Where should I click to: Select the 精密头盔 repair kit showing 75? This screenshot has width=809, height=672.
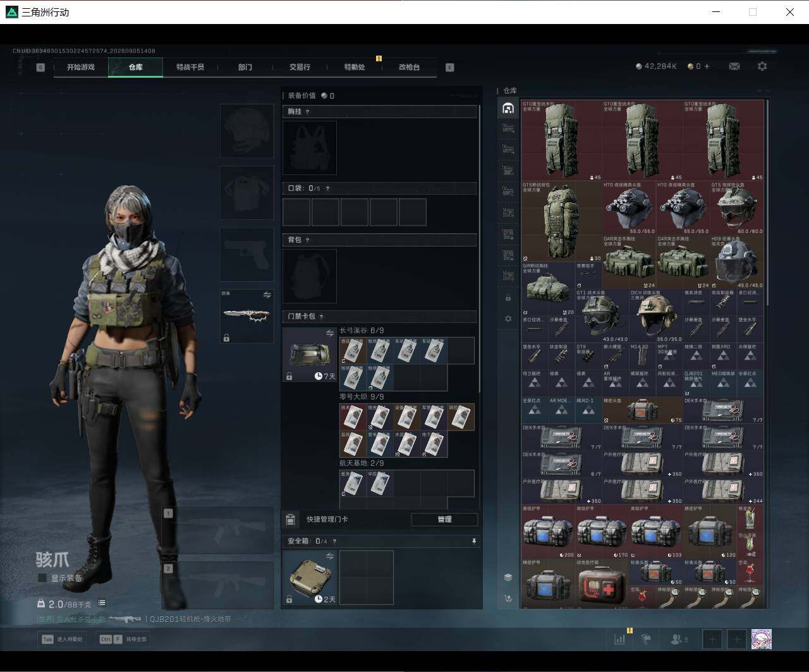click(x=643, y=410)
